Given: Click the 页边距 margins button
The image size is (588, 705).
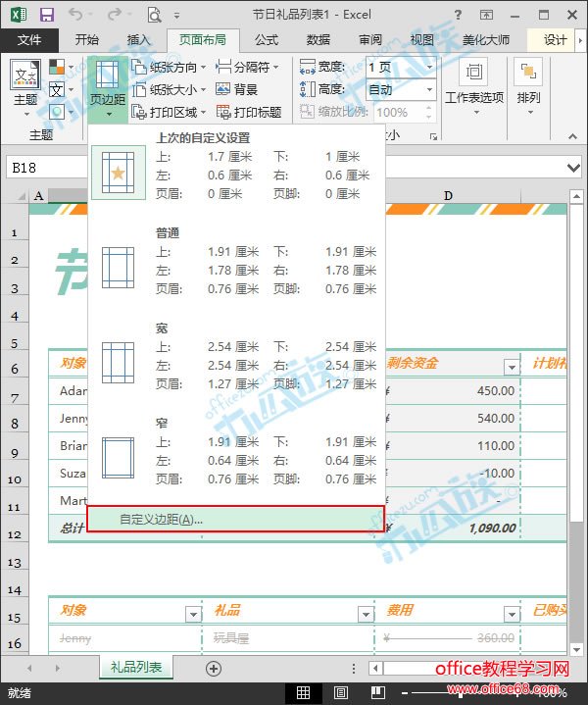Looking at the screenshot, I should point(108,88).
